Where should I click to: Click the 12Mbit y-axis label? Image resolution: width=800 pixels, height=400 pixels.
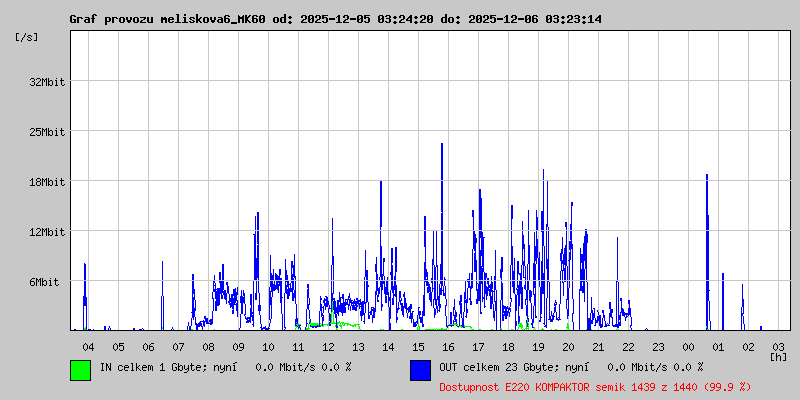(47, 232)
